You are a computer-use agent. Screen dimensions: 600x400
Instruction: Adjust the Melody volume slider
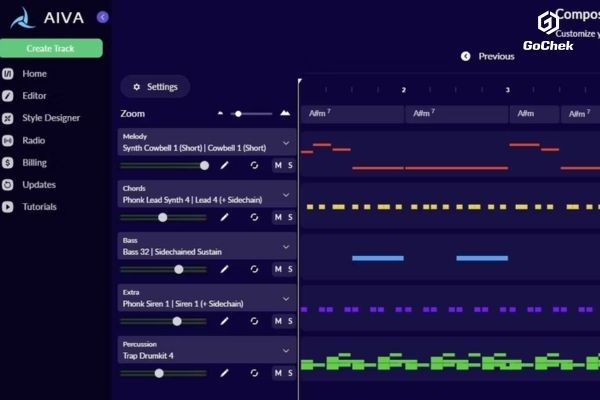[164, 165]
